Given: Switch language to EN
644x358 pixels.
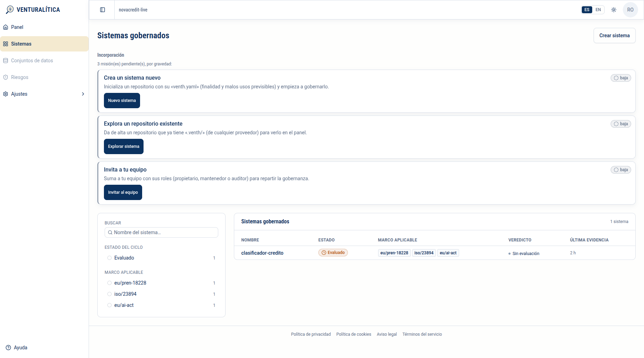Looking at the screenshot, I should [598, 10].
